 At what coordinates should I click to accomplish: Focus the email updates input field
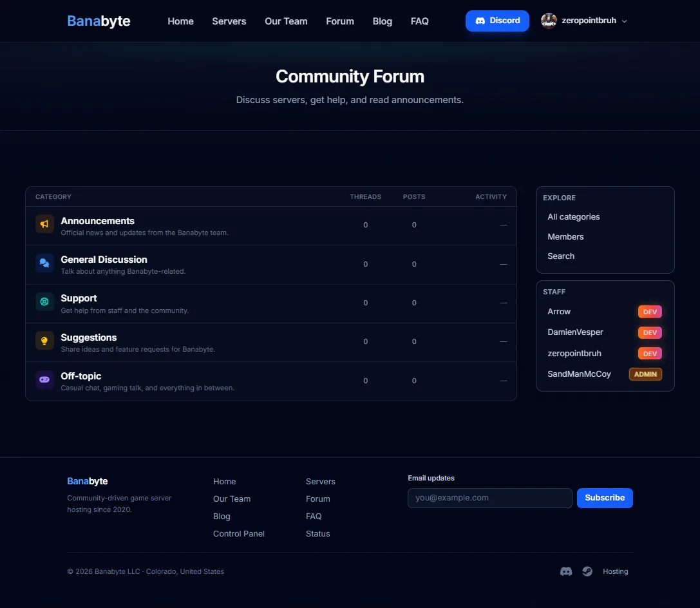tap(489, 498)
